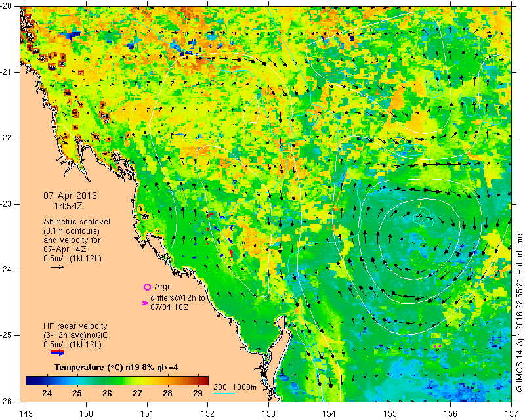
Task: Click the latitude axis label -24
Action: pos(7,270)
